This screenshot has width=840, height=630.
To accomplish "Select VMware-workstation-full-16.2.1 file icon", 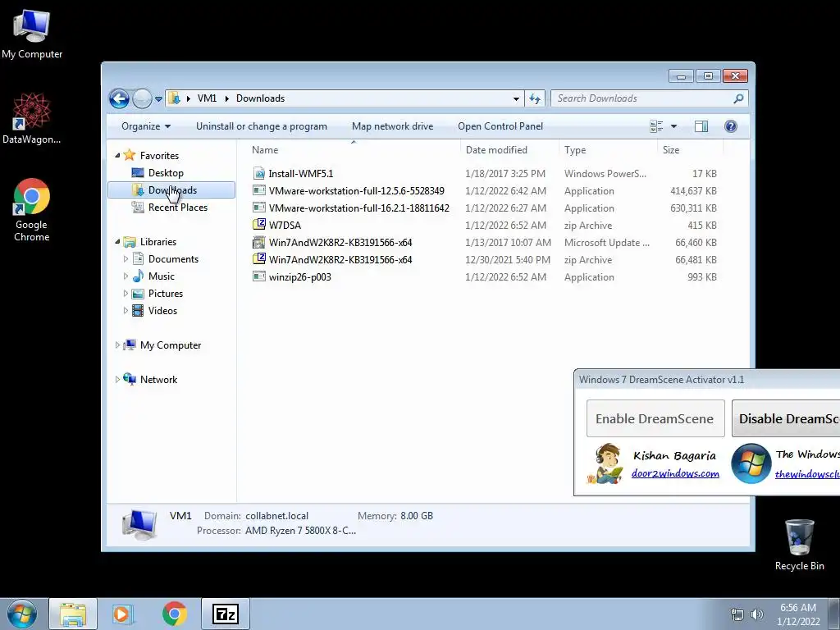I will [x=259, y=208].
